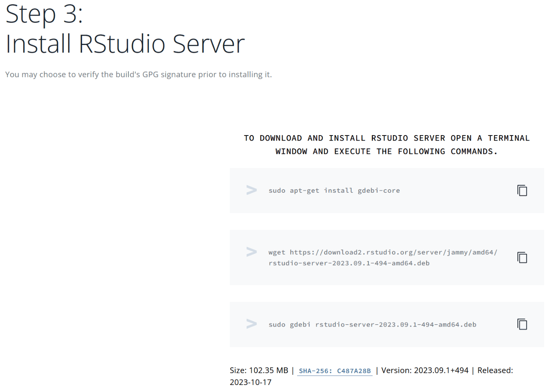548x392 pixels.
Task: Open the SHA-256: C487A28B checksum link
Action: pos(335,371)
